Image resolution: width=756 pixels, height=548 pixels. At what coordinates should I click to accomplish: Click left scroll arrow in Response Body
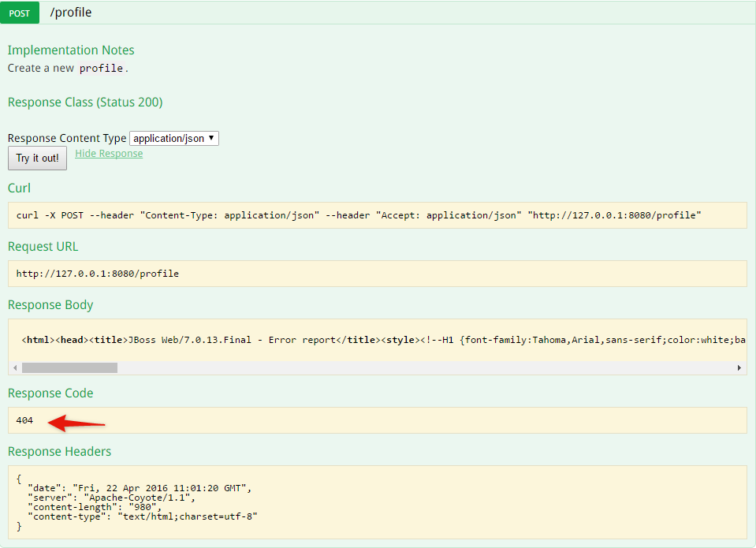click(x=15, y=368)
